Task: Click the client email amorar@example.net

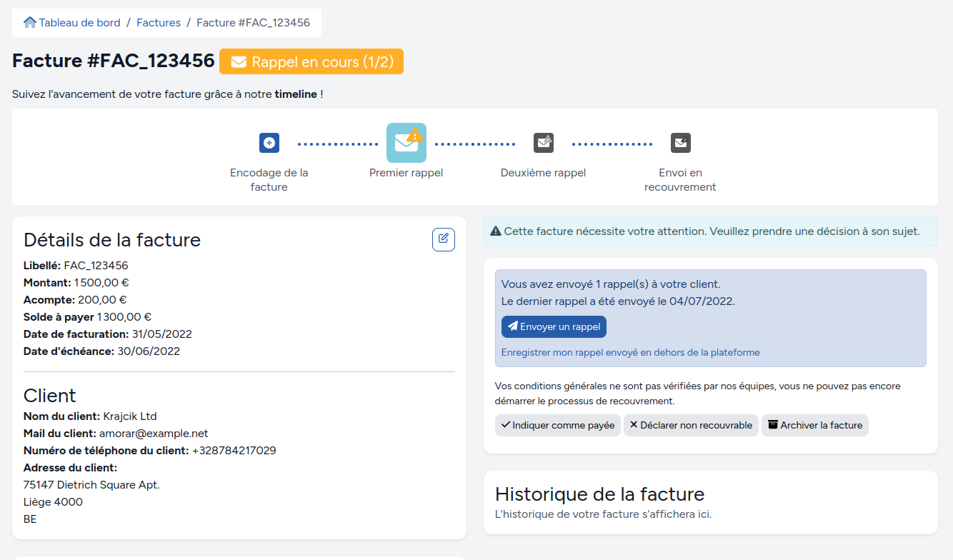Action: point(154,434)
